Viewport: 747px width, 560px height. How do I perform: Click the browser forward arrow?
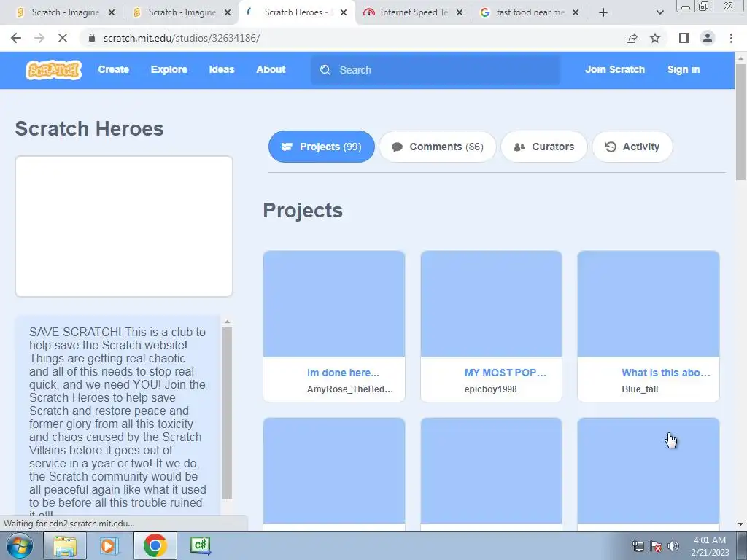coord(39,38)
